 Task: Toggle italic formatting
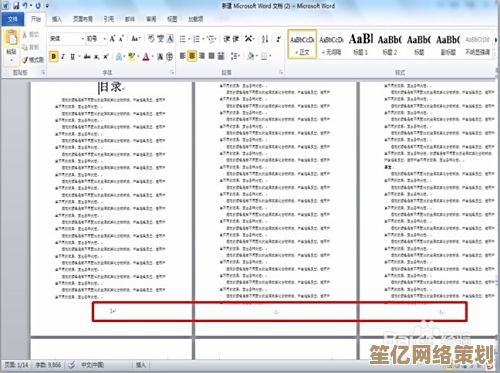(x=63, y=57)
